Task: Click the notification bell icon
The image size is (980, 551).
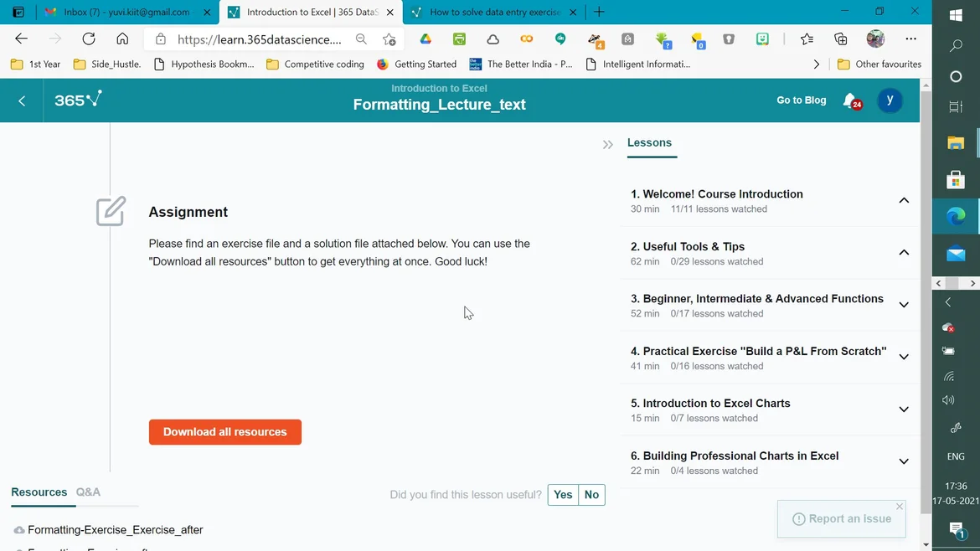Action: 850,100
